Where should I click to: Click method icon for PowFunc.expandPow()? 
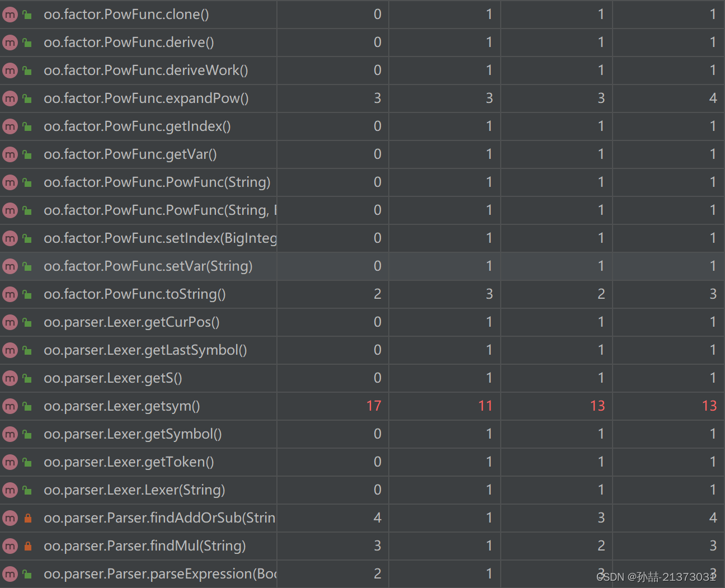pos(10,98)
